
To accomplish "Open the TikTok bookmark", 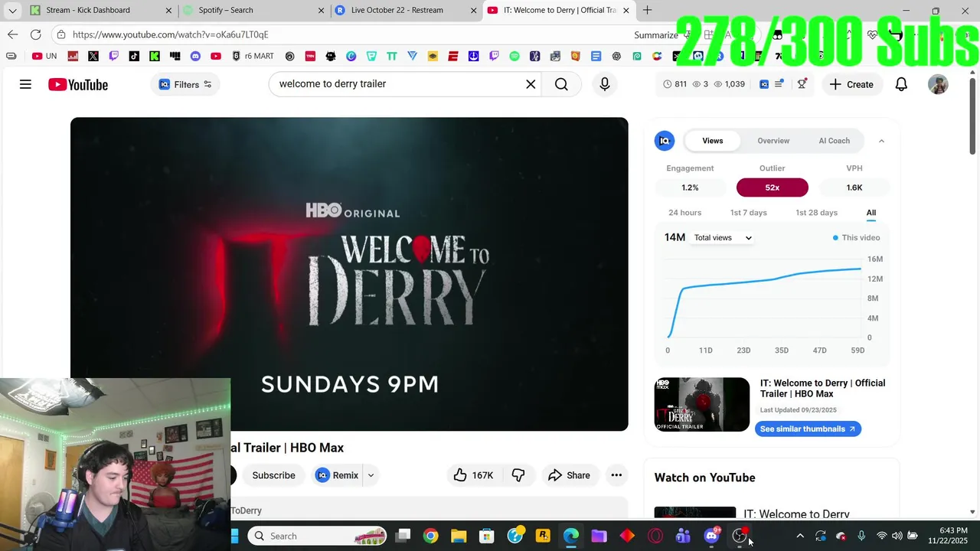I will point(134,56).
